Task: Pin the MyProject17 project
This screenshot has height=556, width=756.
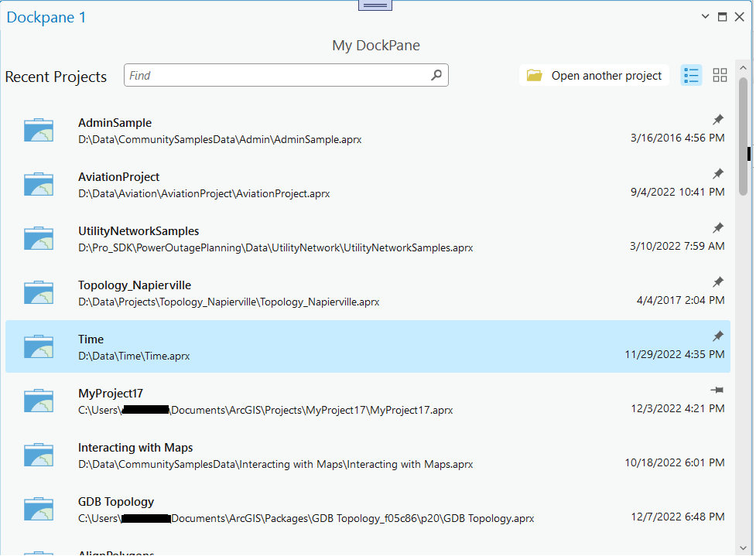Action: click(717, 391)
